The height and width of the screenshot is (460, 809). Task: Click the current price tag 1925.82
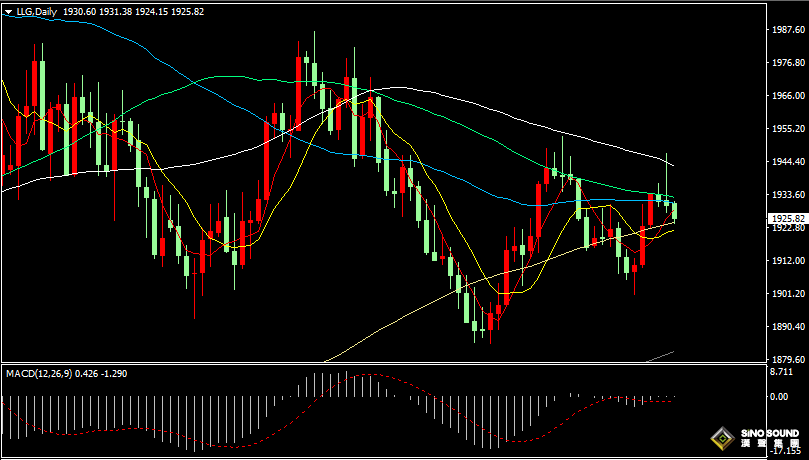pyautogui.click(x=789, y=218)
